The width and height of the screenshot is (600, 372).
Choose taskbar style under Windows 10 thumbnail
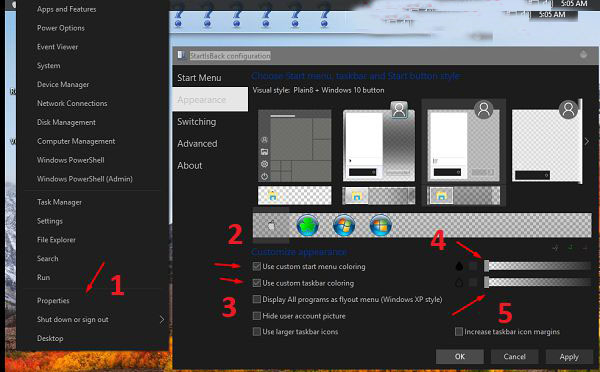coord(295,196)
